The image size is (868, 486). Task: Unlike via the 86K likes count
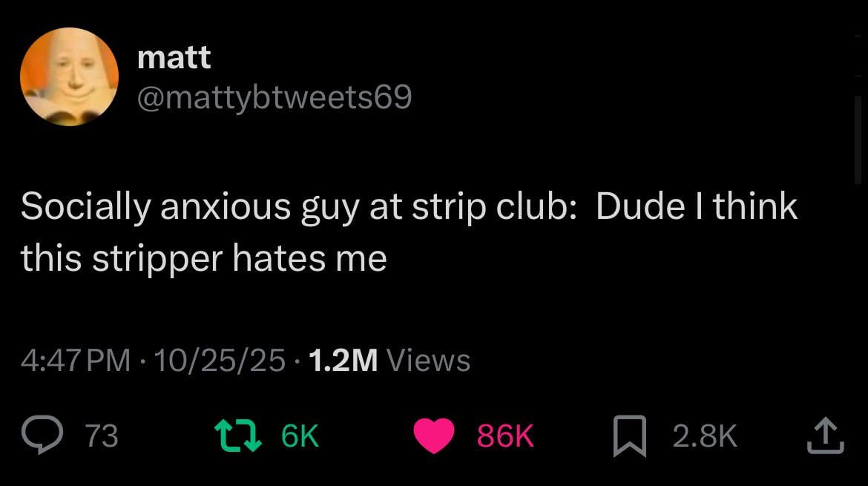(x=505, y=436)
